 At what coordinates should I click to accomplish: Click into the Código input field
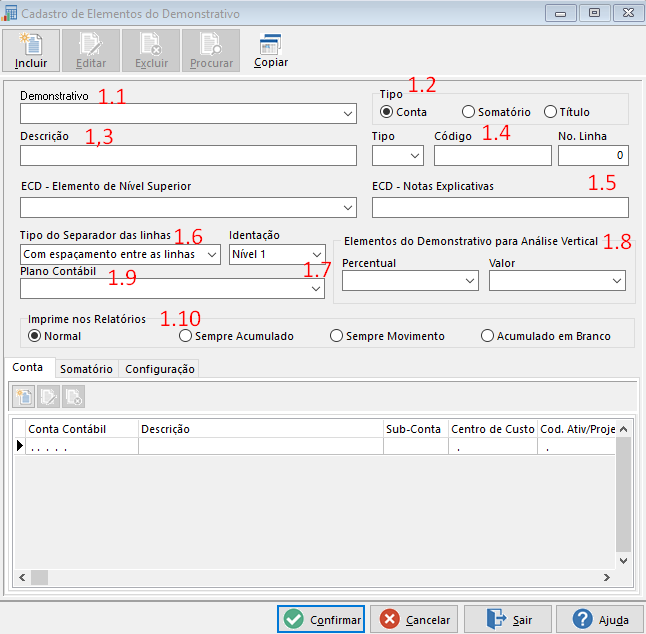493,156
